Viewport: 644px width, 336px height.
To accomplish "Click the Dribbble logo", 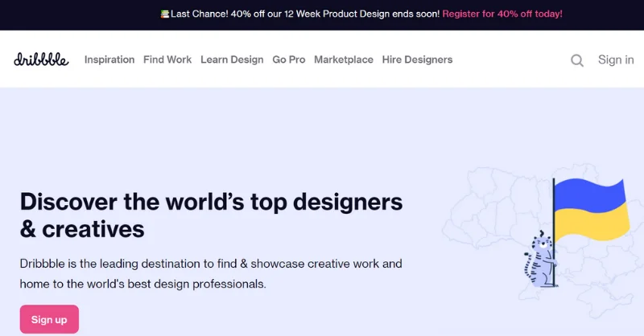I will coord(41,59).
